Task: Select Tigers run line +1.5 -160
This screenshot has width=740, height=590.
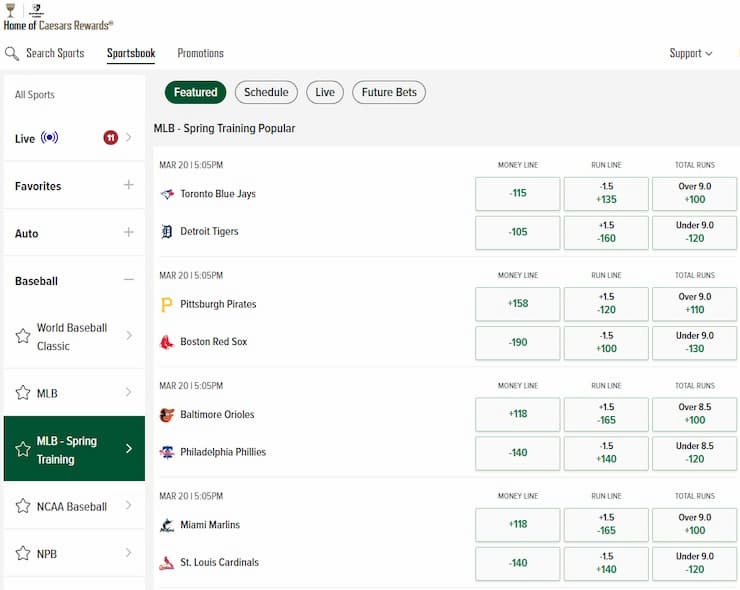Action: tap(606, 232)
